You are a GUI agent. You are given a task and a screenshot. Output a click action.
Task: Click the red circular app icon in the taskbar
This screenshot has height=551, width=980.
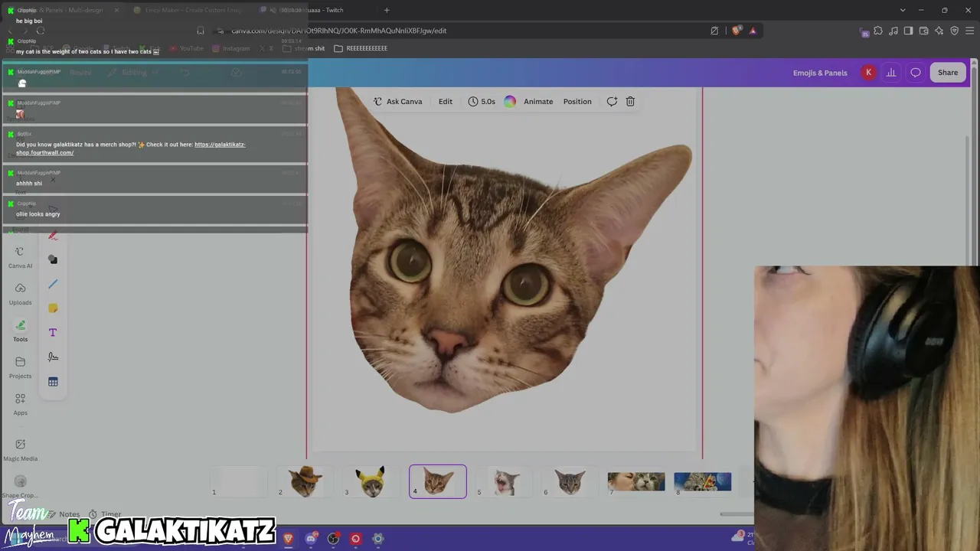tap(355, 539)
